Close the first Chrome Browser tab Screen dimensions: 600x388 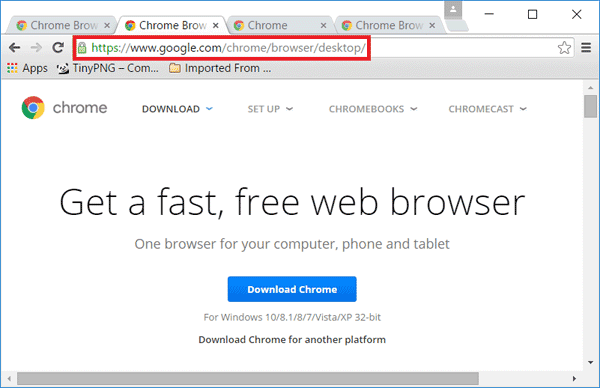pyautogui.click(x=107, y=25)
